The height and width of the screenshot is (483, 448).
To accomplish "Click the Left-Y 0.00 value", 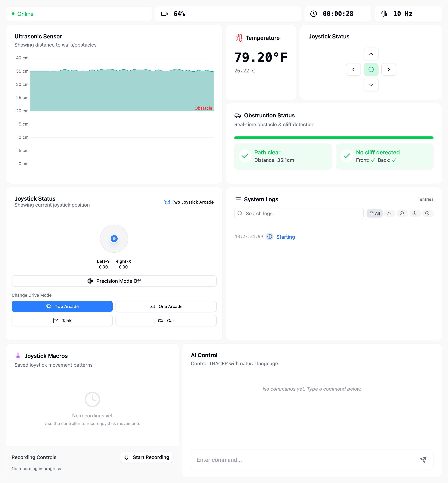I will pos(103,267).
